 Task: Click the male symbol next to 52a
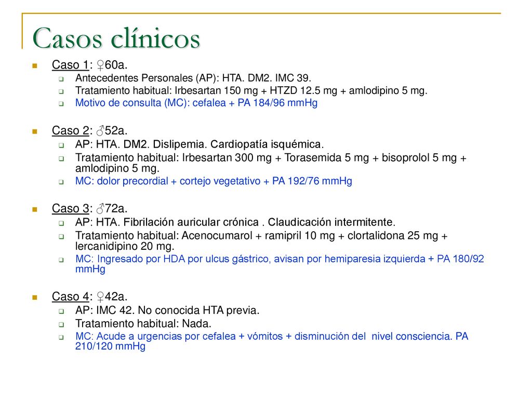point(100,130)
